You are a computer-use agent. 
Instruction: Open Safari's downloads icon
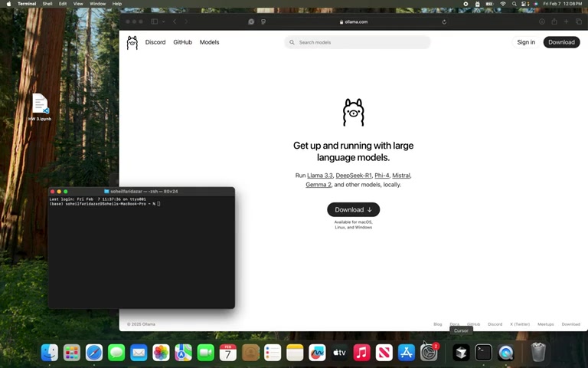tap(542, 21)
